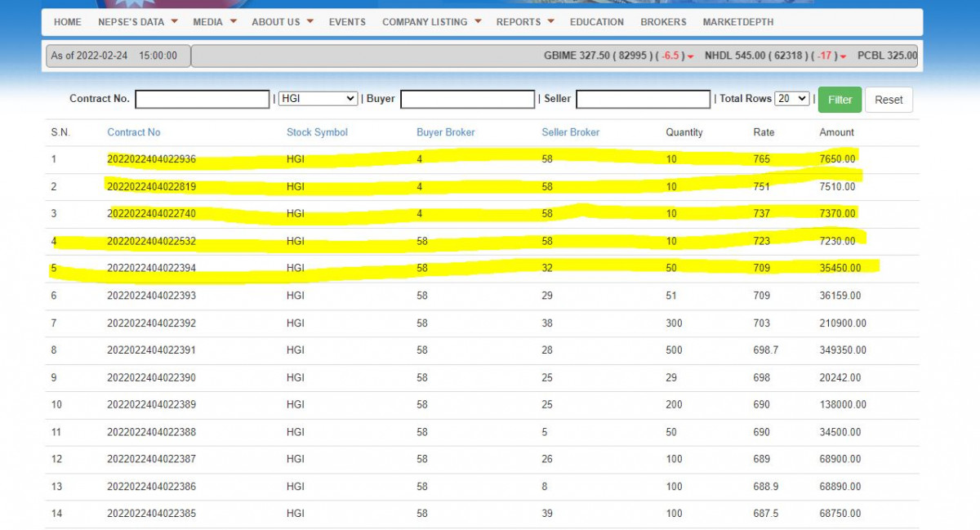Open the EVENTS menu item
This screenshot has width=980, height=530.
(347, 22)
